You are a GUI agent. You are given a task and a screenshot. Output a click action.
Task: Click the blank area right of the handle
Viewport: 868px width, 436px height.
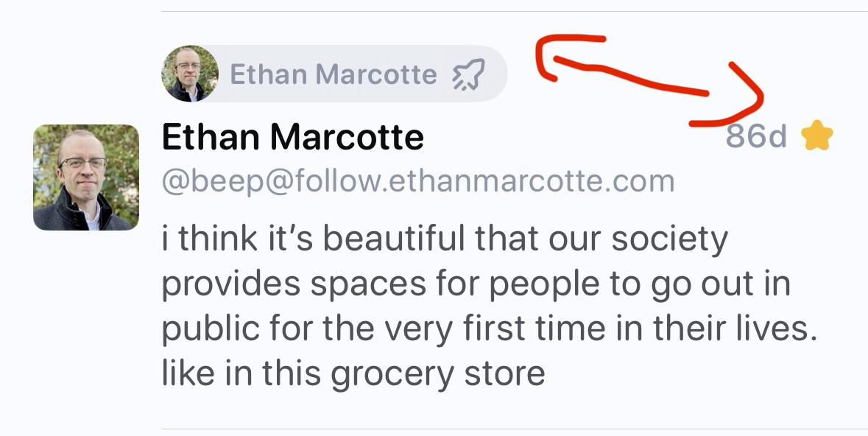[766, 182]
